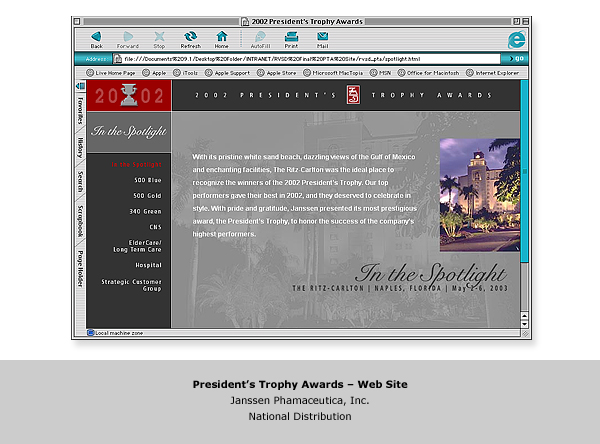
Task: Open Live Home Page favorite
Action: (111, 73)
